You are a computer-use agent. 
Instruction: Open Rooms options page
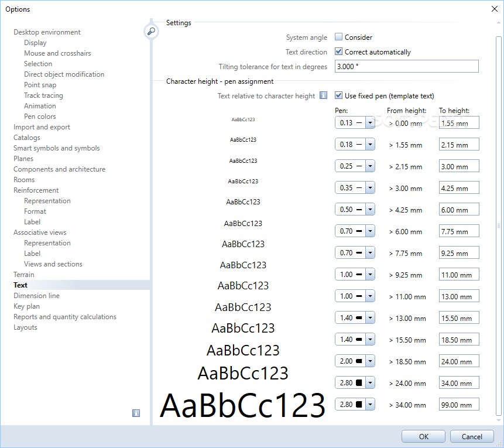[24, 179]
